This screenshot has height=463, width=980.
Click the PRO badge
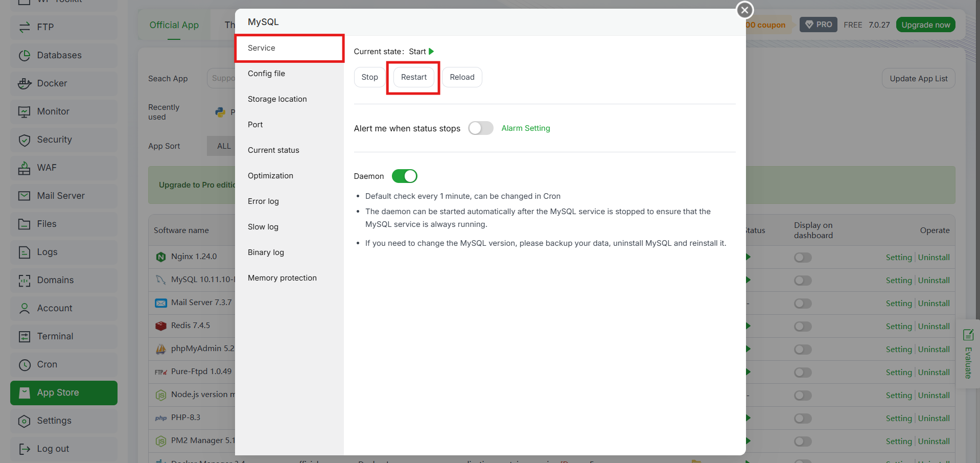click(818, 25)
